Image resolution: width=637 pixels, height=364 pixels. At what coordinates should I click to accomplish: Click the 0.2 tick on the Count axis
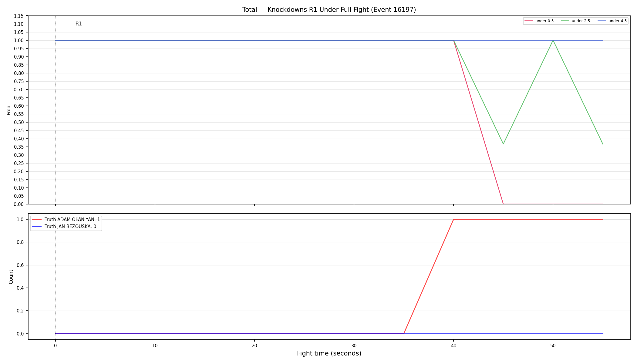click(20, 311)
